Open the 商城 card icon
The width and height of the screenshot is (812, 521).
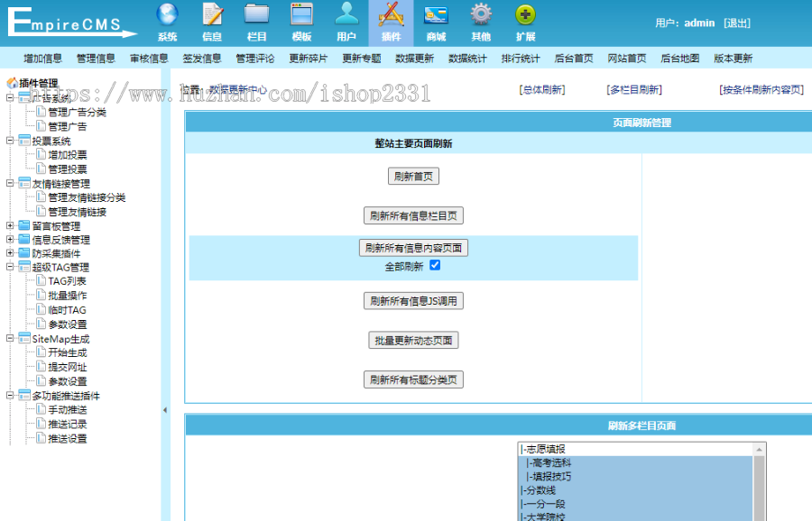(436, 15)
